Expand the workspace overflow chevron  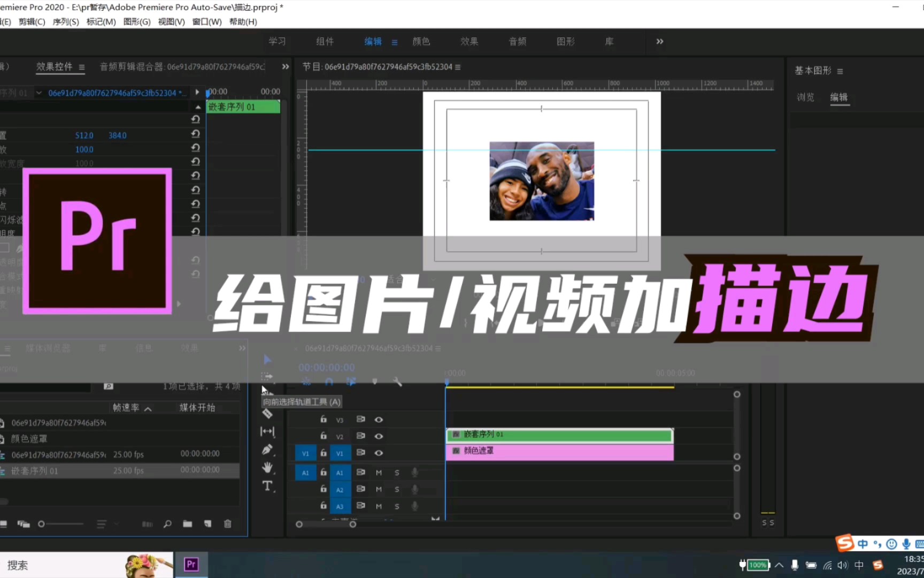tap(659, 41)
